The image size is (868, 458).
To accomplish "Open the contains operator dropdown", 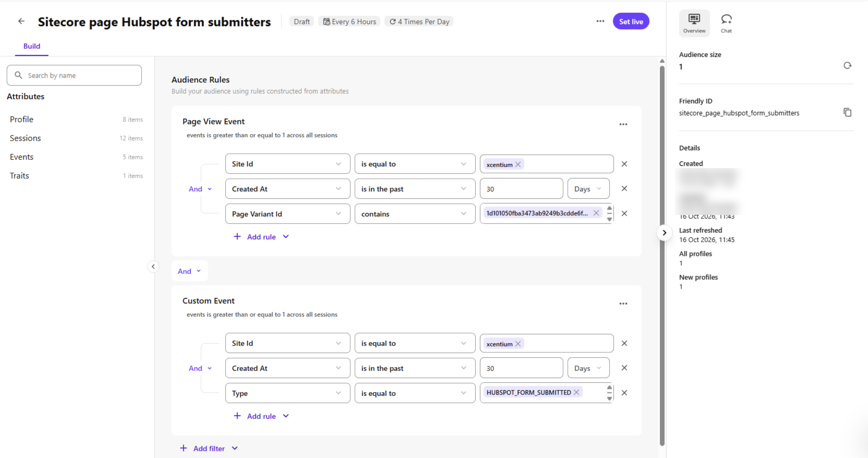I will [x=415, y=213].
